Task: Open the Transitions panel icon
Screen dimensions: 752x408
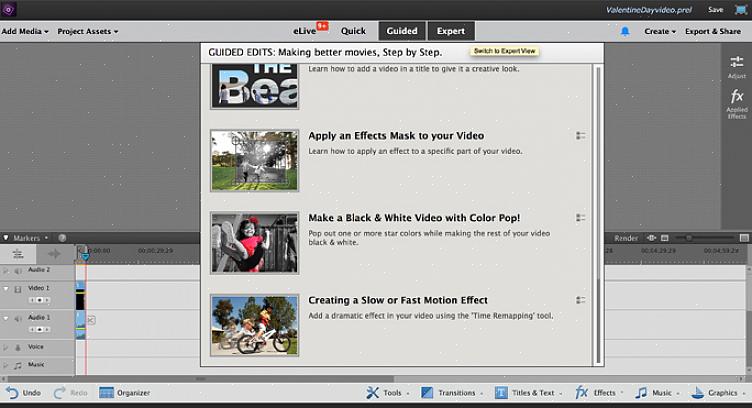Action: (x=427, y=393)
